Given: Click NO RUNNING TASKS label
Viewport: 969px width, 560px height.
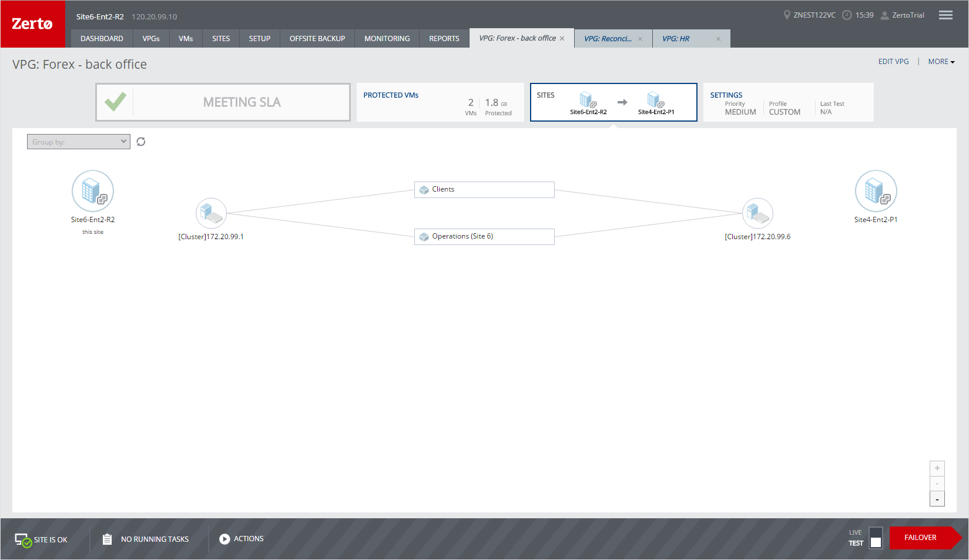Looking at the screenshot, I should pos(155,539).
